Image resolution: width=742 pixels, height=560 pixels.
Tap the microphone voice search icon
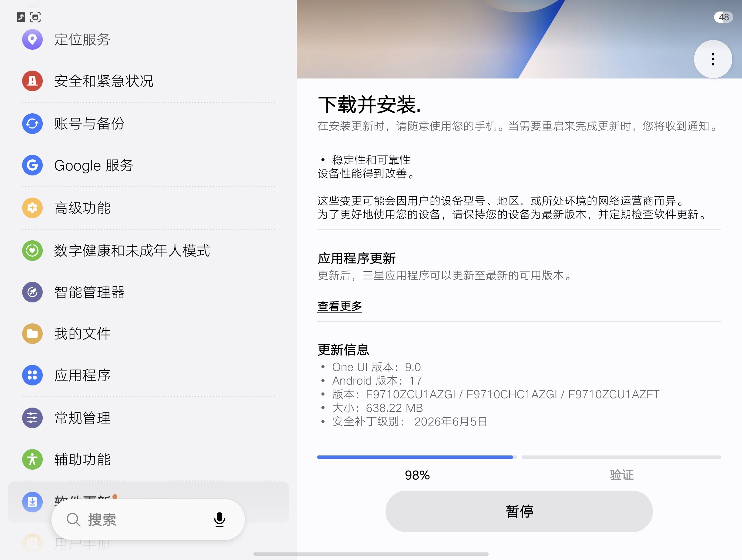tap(219, 519)
